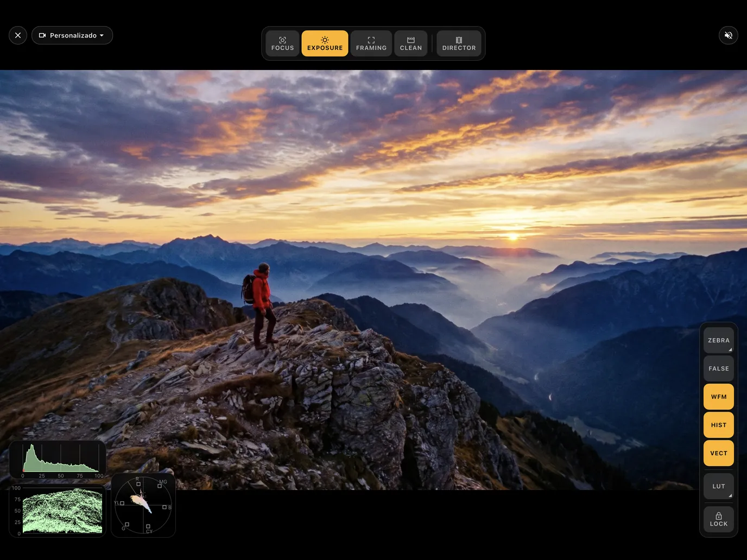The width and height of the screenshot is (747, 560).
Task: Click the Lock padlock button
Action: click(719, 519)
